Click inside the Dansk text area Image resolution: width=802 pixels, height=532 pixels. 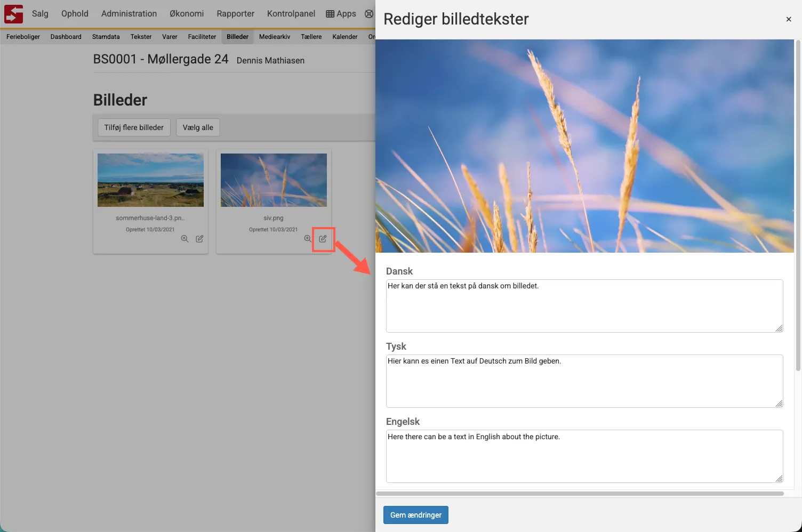point(584,306)
